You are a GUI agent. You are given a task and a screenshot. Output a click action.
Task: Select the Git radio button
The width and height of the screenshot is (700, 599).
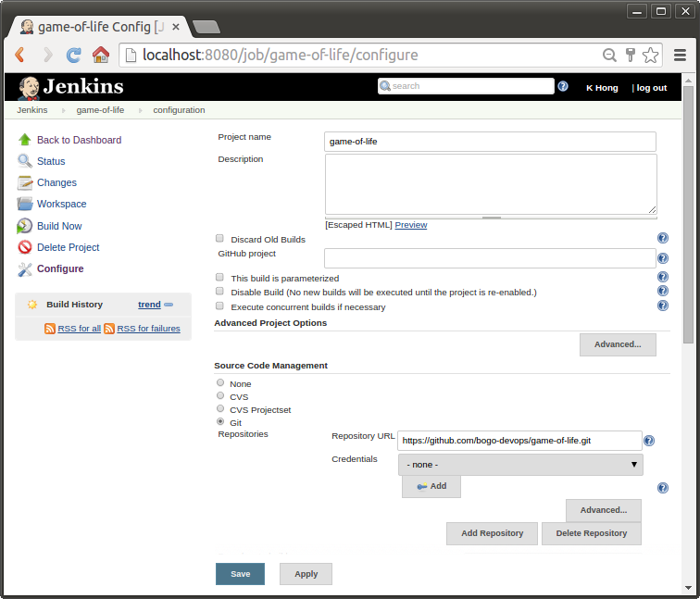[x=220, y=421]
